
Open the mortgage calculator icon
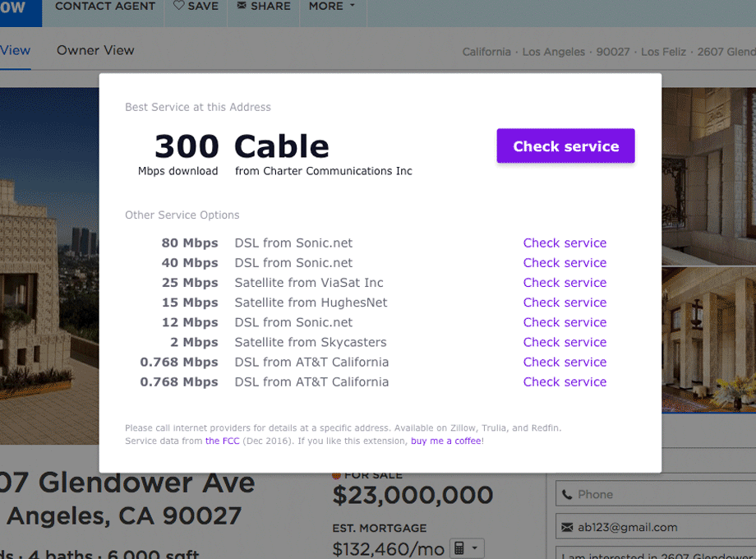pos(459,548)
